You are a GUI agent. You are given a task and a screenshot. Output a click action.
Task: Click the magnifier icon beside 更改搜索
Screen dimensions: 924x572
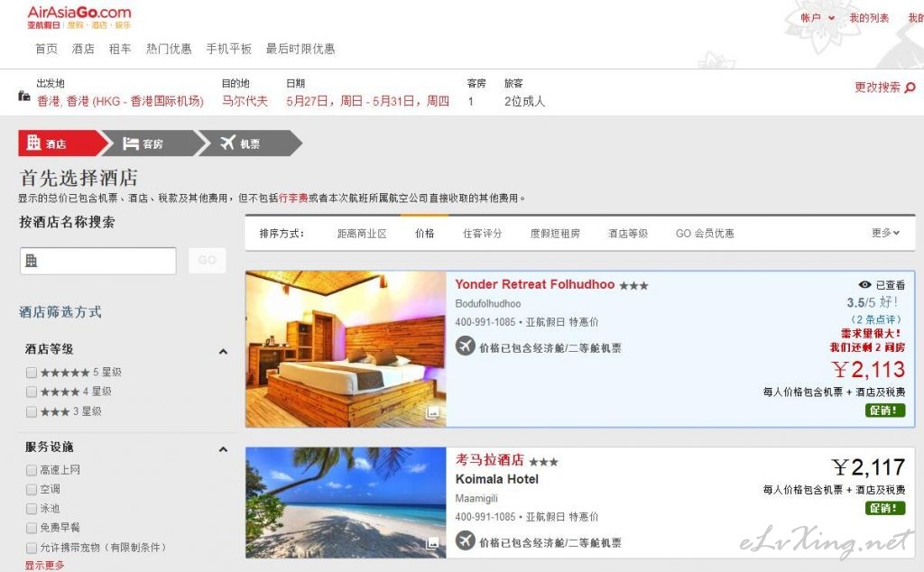coord(910,88)
